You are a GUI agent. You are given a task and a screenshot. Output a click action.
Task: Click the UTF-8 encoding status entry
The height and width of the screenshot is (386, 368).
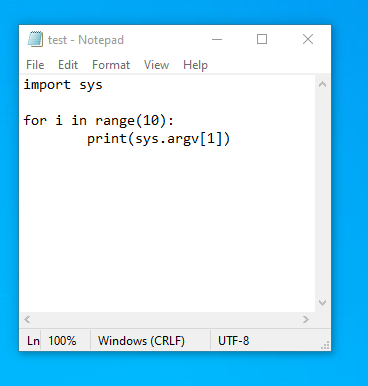[234, 341]
